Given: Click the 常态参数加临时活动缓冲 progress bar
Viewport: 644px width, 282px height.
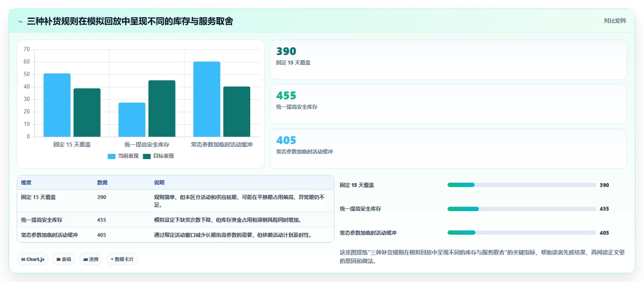Looking at the screenshot, I should (521, 233).
